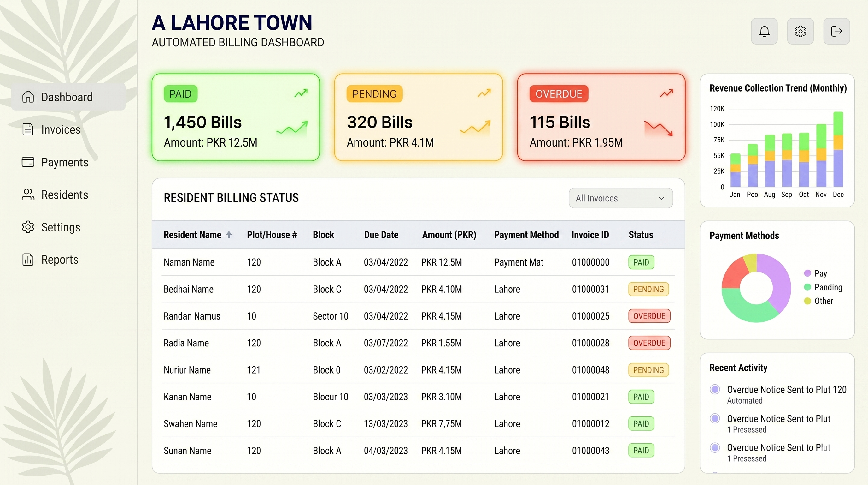Toggle the OVERDUE badge for Randan Namus
The image size is (868, 485).
(x=649, y=316)
